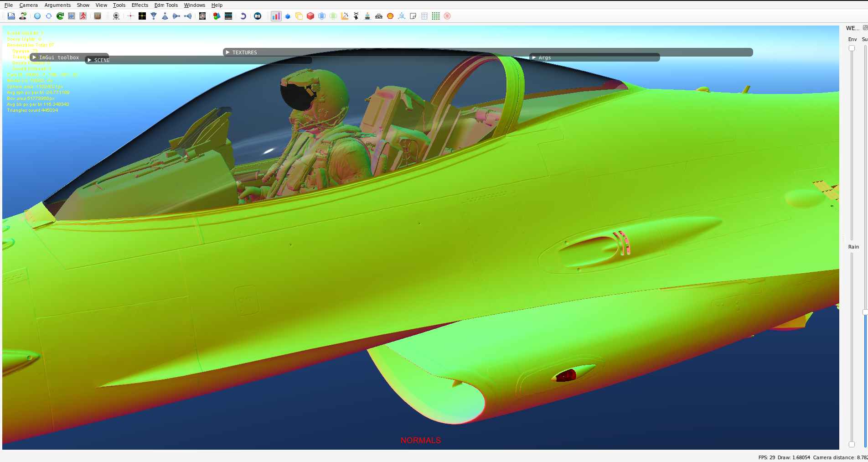The image size is (868, 462).
Task: Open the Show menu
Action: tap(83, 5)
